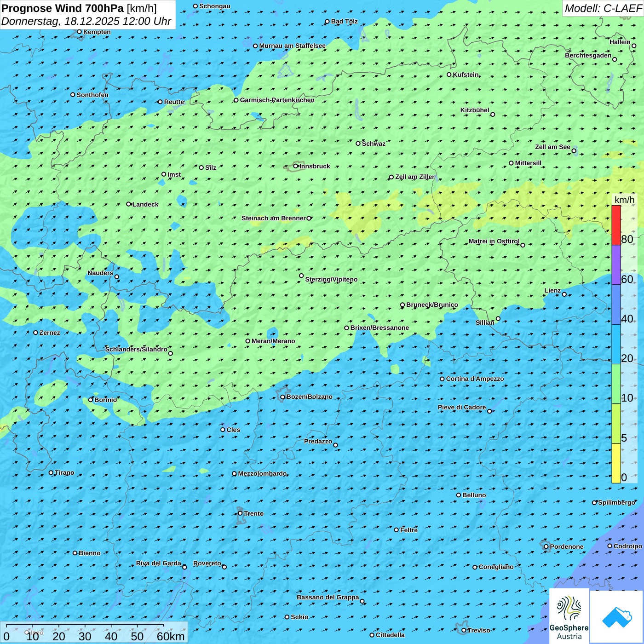Click the 'Prognose Wind 700hPa' title

tap(63, 8)
